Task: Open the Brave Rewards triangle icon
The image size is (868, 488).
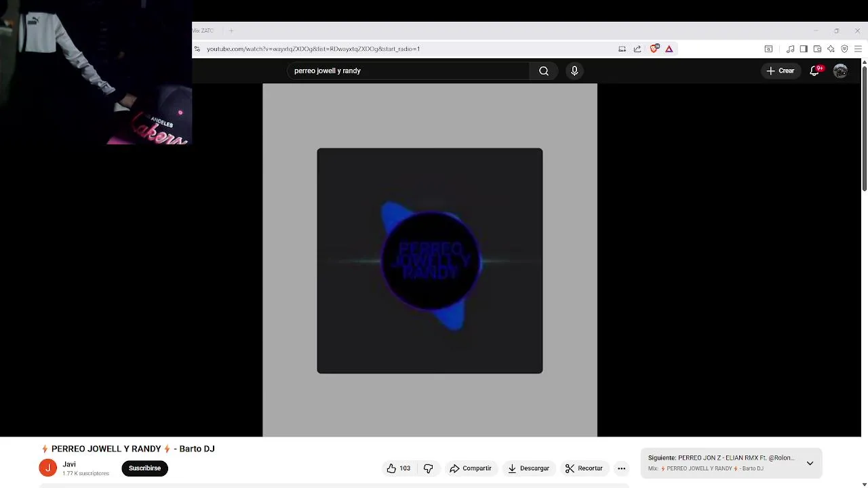Action: tap(669, 49)
